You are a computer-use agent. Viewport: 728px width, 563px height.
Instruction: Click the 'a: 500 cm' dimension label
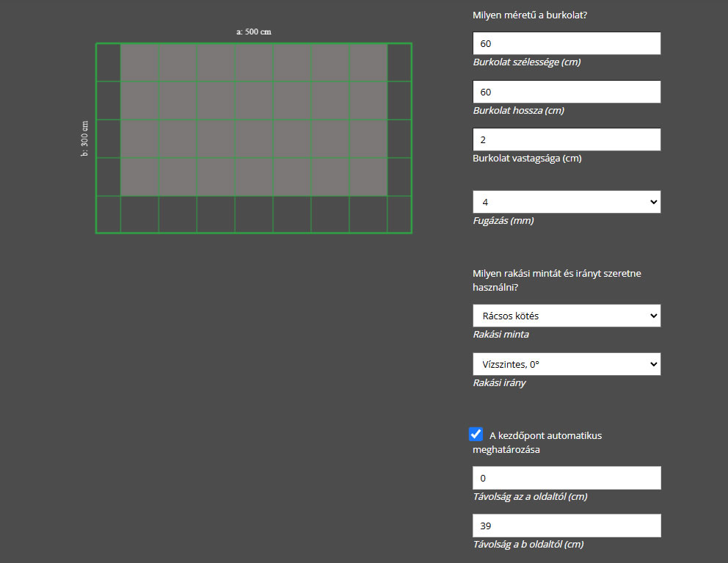(x=254, y=32)
